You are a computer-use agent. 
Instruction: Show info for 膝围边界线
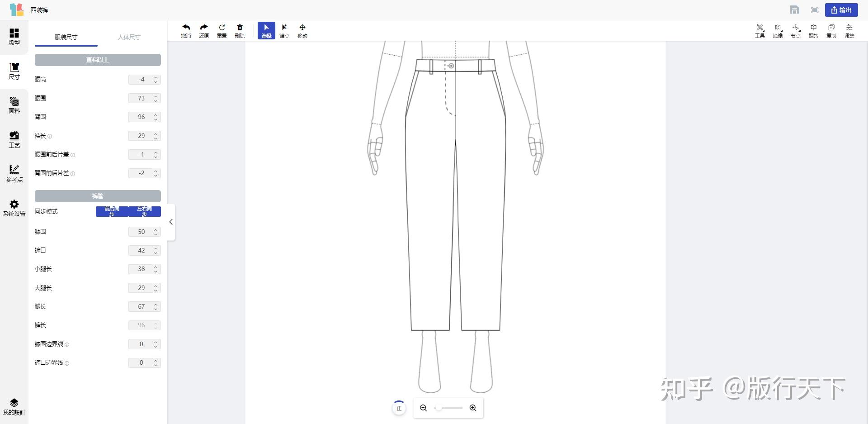point(67,345)
